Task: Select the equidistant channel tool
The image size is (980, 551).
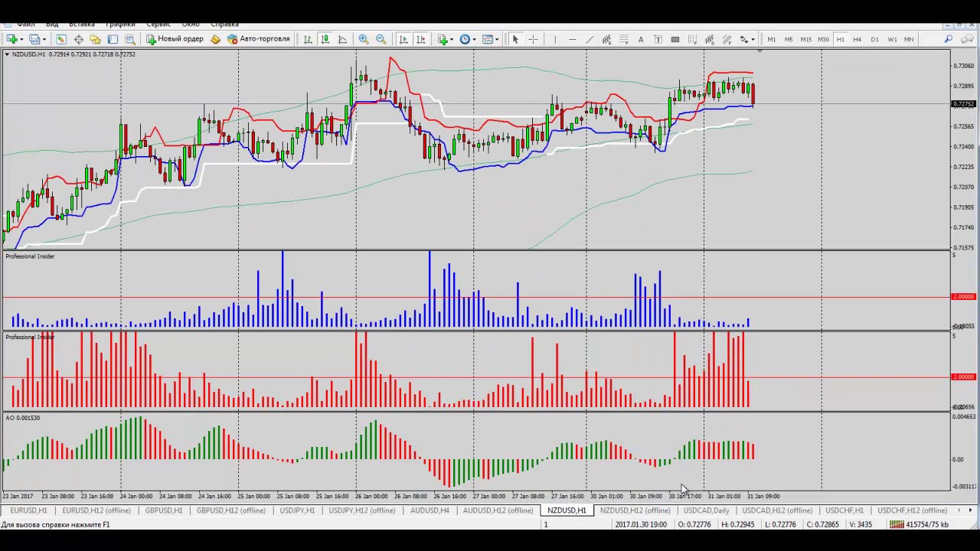Action: (606, 39)
